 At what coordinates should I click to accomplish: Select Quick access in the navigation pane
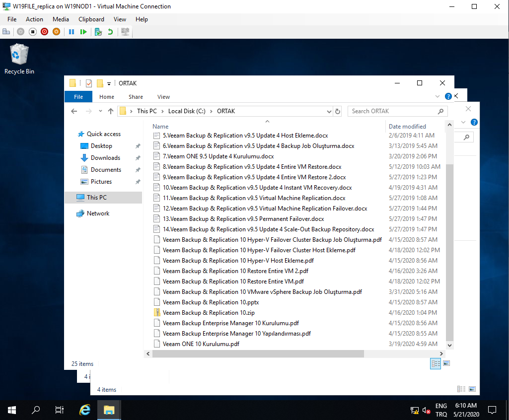(x=104, y=134)
